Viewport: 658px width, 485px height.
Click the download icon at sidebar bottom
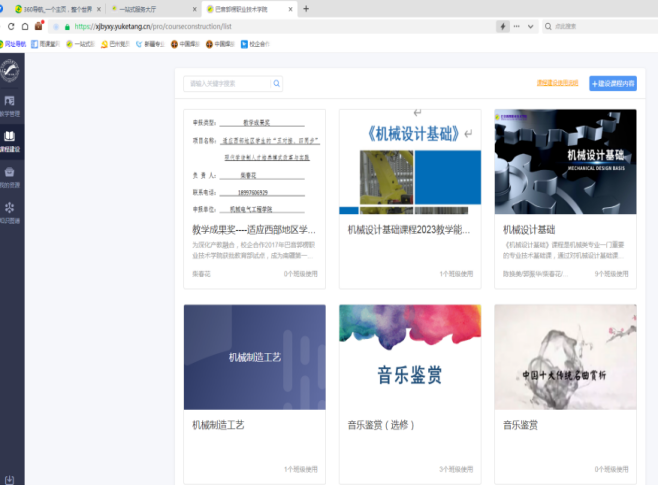[10, 477]
